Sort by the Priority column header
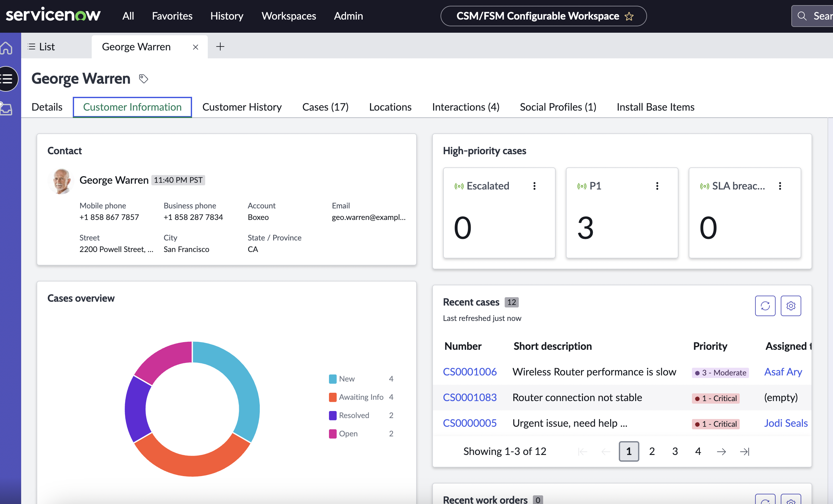The height and width of the screenshot is (504, 833). click(710, 346)
